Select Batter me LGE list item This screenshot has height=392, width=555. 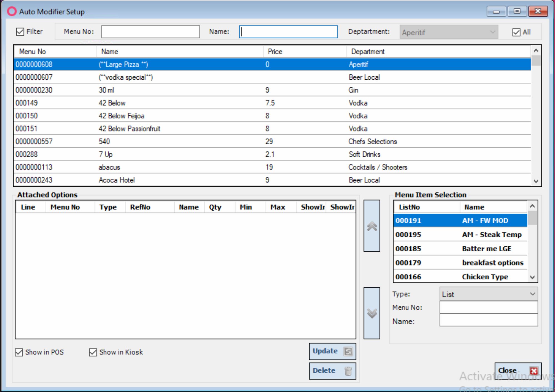(460, 249)
